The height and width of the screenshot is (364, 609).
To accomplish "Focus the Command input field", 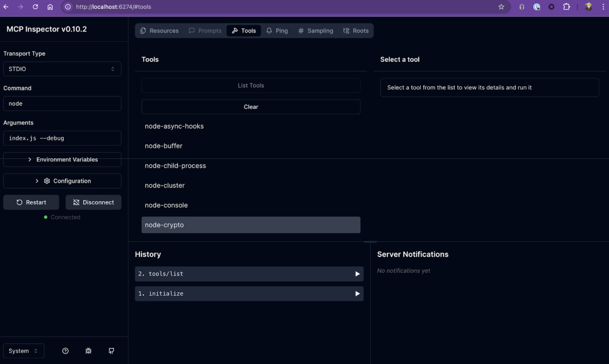I will click(62, 103).
